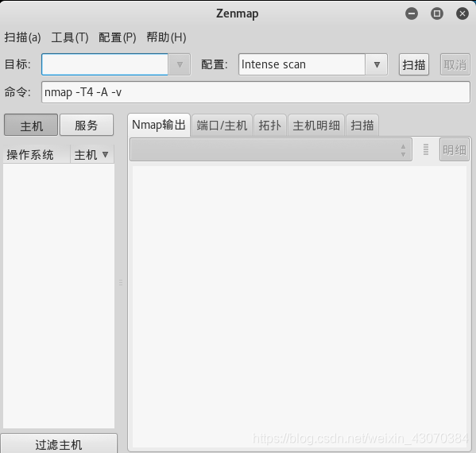Image resolution: width=476 pixels, height=453 pixels.
Task: Switch to the Nmap输出 tab
Action: pyautogui.click(x=159, y=125)
